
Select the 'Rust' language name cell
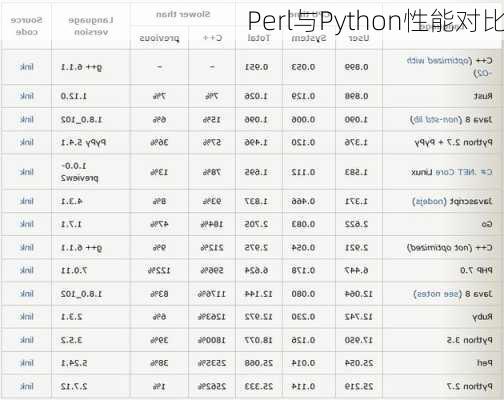(x=483, y=96)
